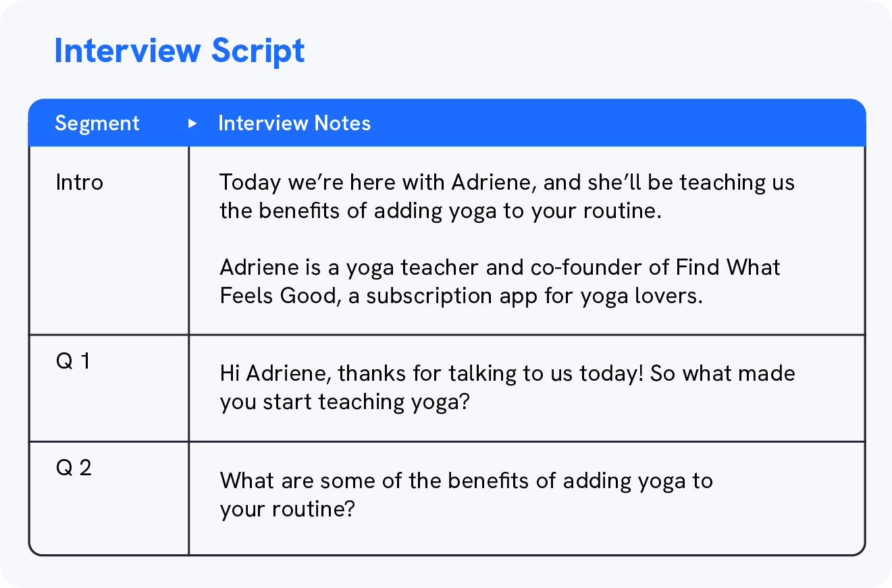Click the words 'your routine?' in Q 2
Viewport: 892px width, 588px height.
coord(287,509)
